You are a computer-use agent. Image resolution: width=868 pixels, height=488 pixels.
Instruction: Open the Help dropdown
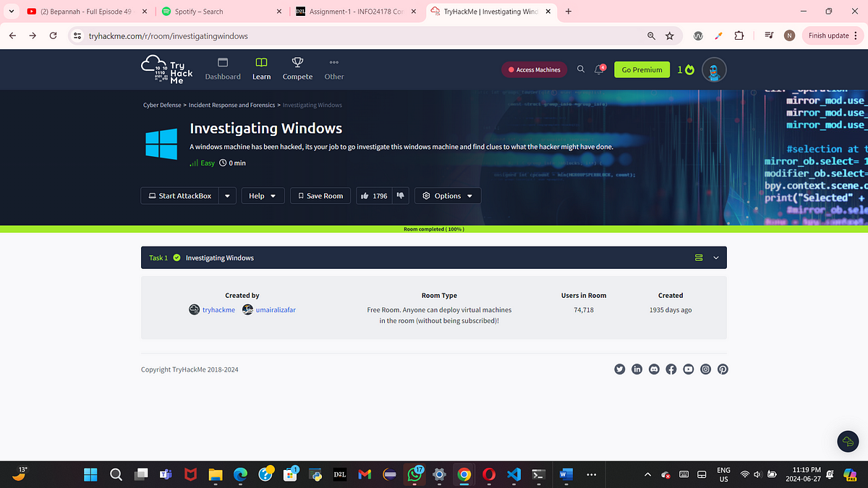tap(263, 196)
